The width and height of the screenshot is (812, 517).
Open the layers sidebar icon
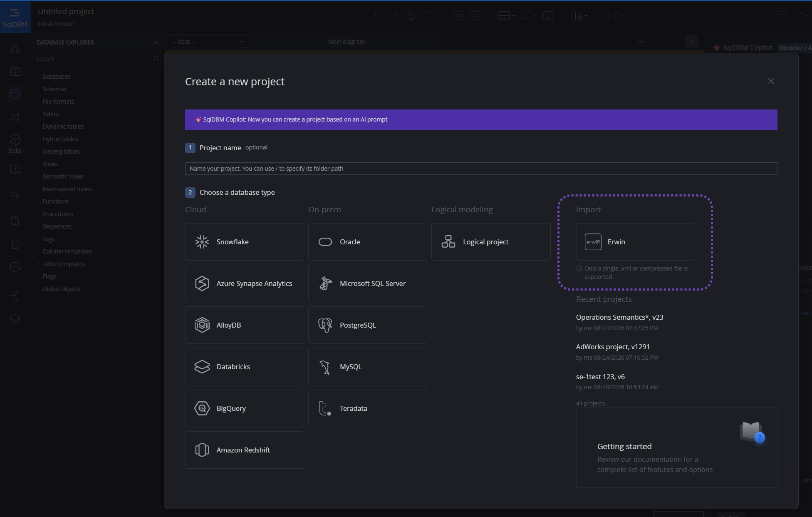[15, 319]
